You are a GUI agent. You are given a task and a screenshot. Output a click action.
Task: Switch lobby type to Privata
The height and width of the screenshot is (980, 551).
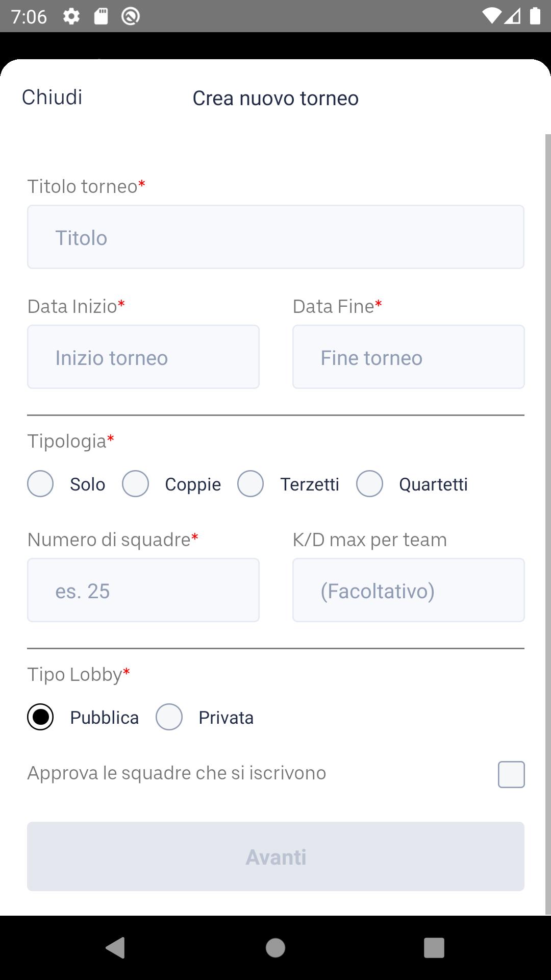pos(169,717)
